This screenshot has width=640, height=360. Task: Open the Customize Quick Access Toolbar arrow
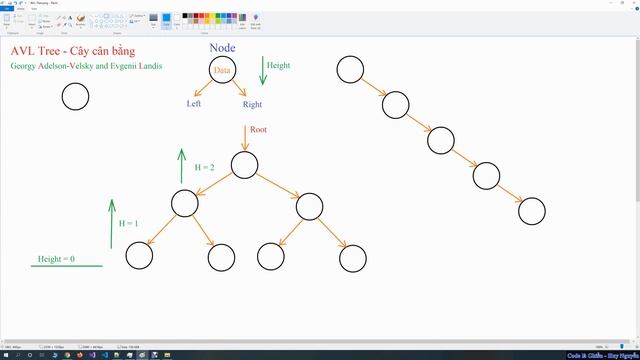coord(26,3)
